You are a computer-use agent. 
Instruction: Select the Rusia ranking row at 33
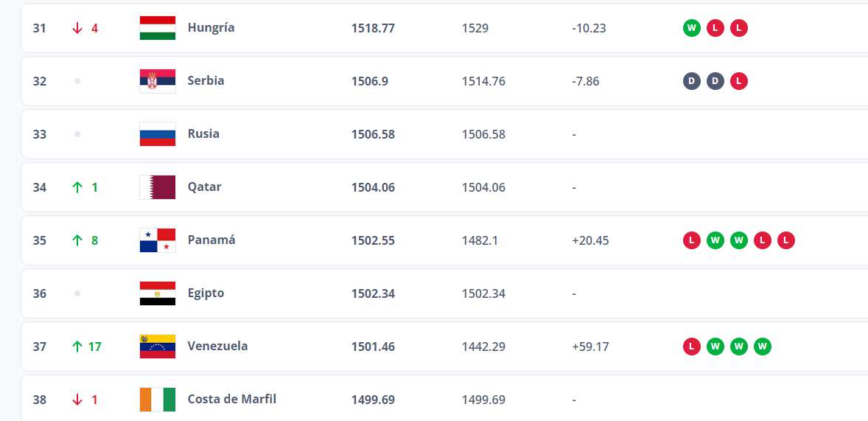point(444,134)
